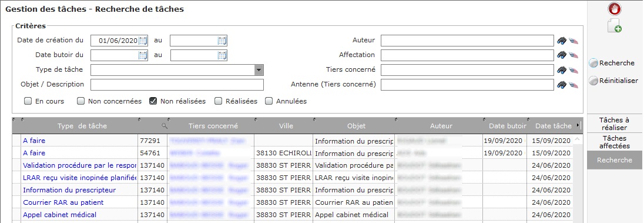Click the sort arrows left of Ville header
Screen dimensions: 644x223
tap(256, 119)
